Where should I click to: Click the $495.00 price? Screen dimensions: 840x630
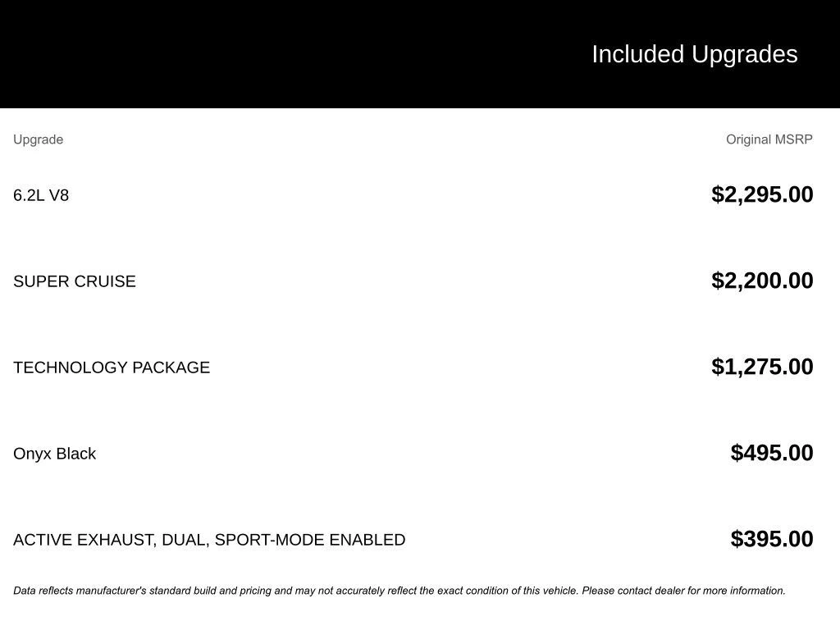point(772,453)
